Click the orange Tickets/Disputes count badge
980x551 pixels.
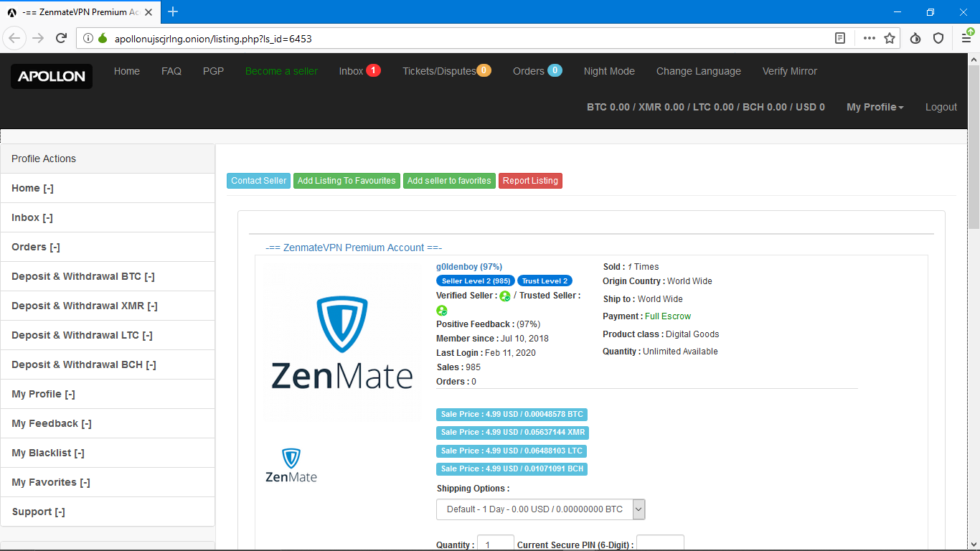click(484, 70)
